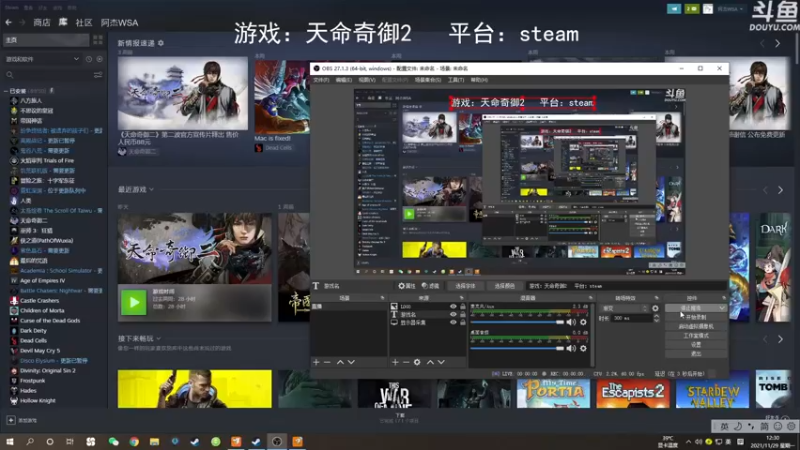This screenshot has height=450, width=800.
Task: Open WeChat from the Windows taskbar
Action: coord(113,441)
